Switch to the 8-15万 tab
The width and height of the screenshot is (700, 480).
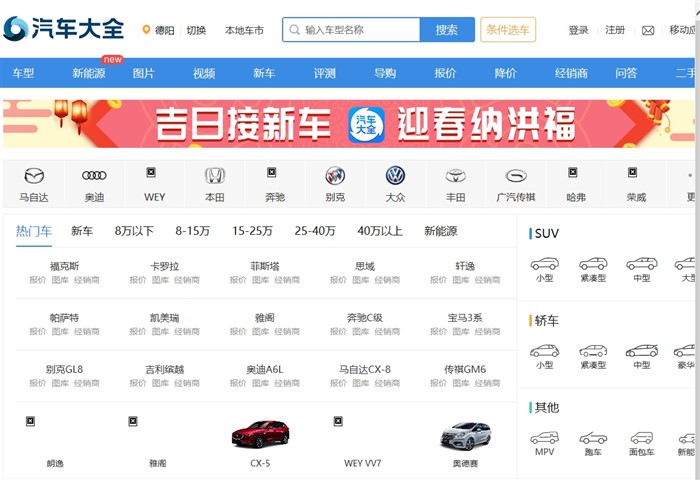(192, 231)
